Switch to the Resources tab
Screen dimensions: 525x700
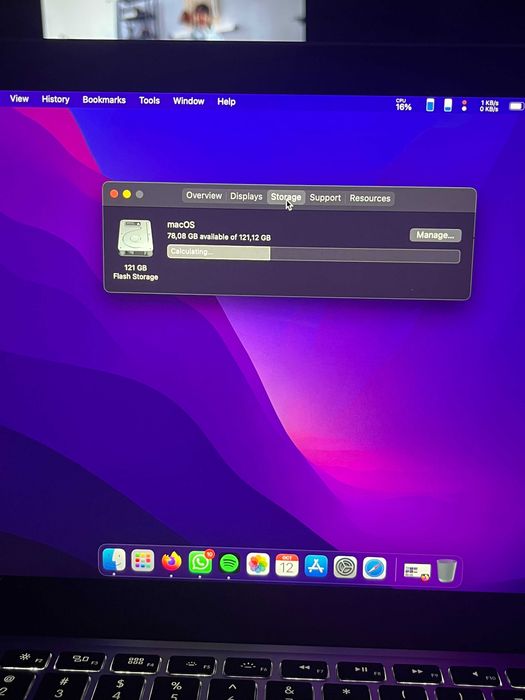370,198
